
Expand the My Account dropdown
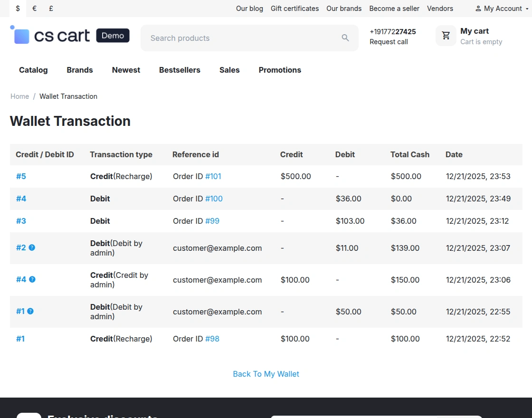point(502,8)
